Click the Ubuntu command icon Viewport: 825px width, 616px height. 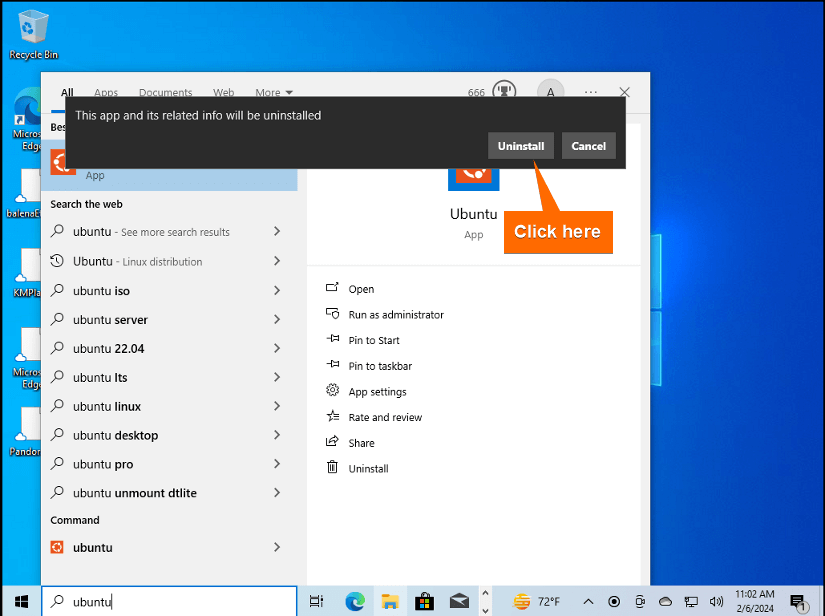click(x=57, y=547)
